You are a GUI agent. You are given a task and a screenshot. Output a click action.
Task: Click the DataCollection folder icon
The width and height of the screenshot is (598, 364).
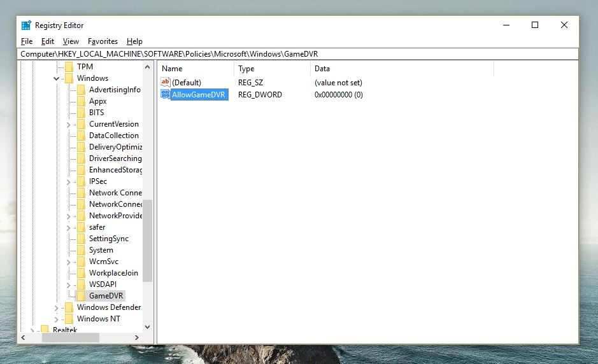(82, 136)
